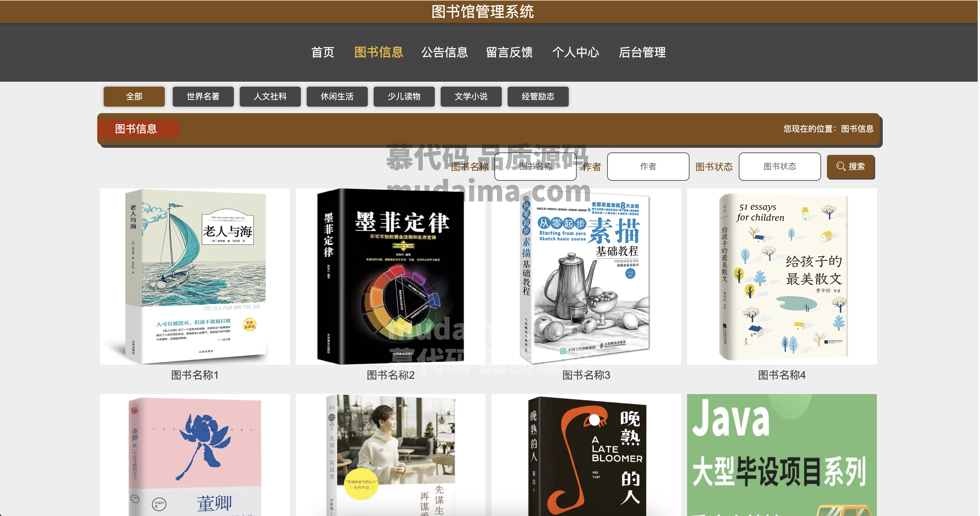Open the 墨菲定律 book cover
The width and height of the screenshot is (980, 516).
pos(390,276)
